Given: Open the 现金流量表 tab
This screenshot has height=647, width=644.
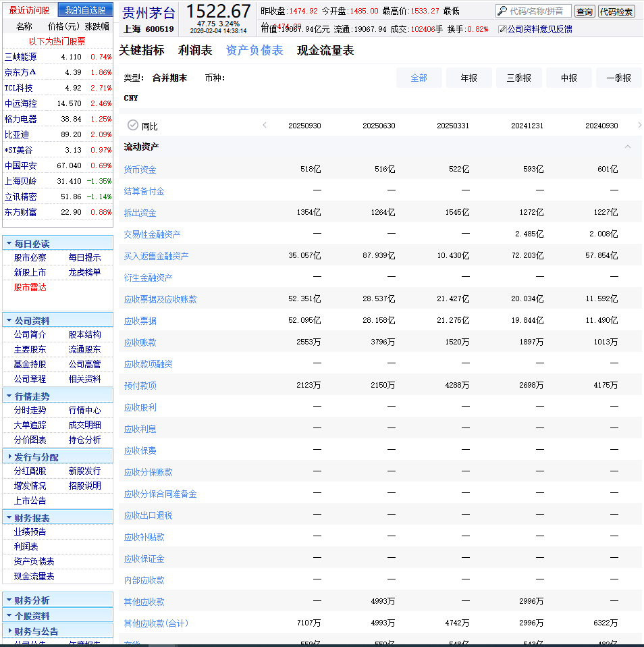Looking at the screenshot, I should (325, 51).
